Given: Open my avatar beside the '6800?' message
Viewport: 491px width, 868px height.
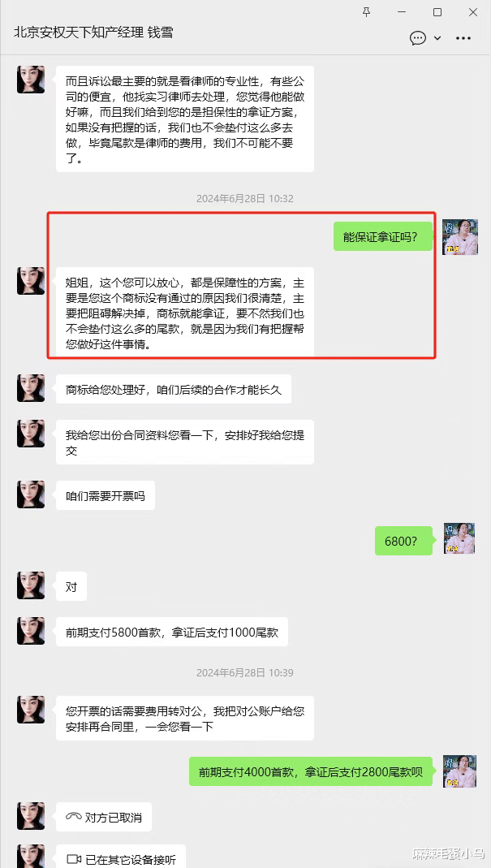Looking at the screenshot, I should pos(459,538).
